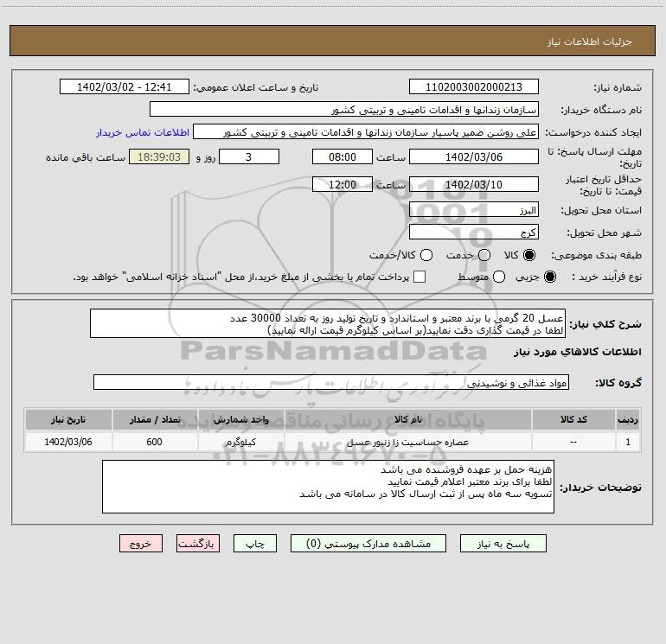Click the deadline time field 08:00
The width and height of the screenshot is (666, 644).
[x=343, y=156]
